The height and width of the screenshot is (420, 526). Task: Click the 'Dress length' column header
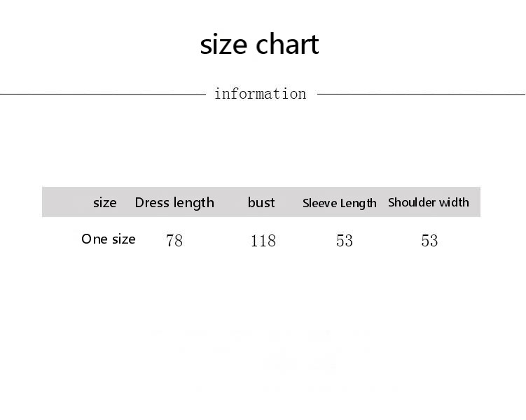tap(174, 203)
